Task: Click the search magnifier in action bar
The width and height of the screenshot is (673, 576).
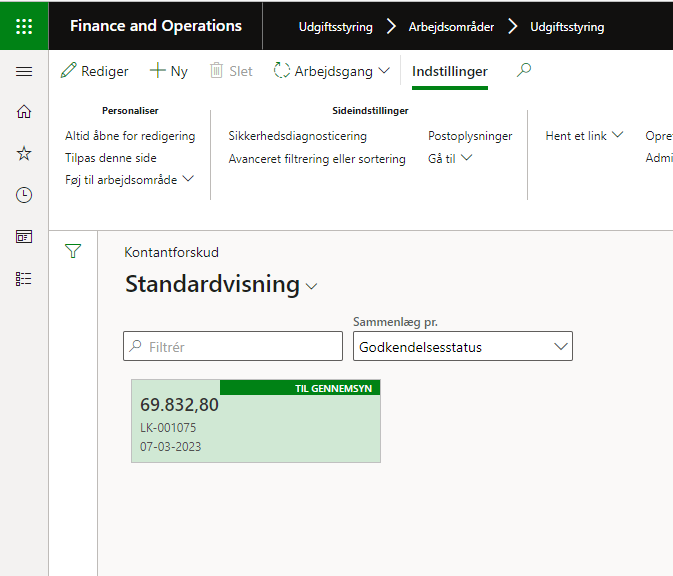Action: 524,70
